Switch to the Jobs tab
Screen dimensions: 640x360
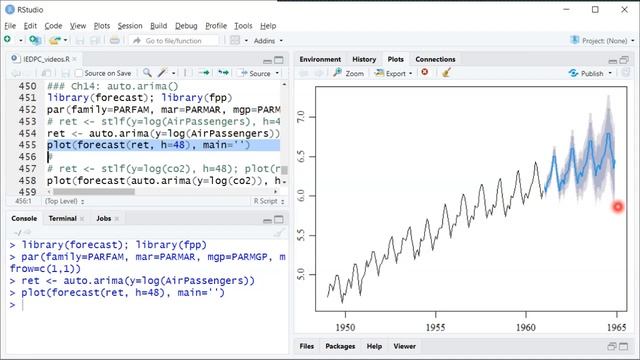tap(104, 219)
